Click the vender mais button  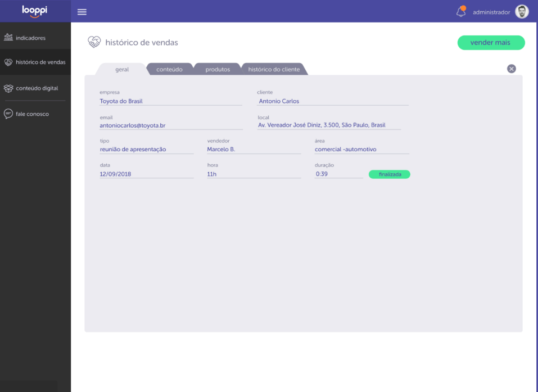coord(491,43)
